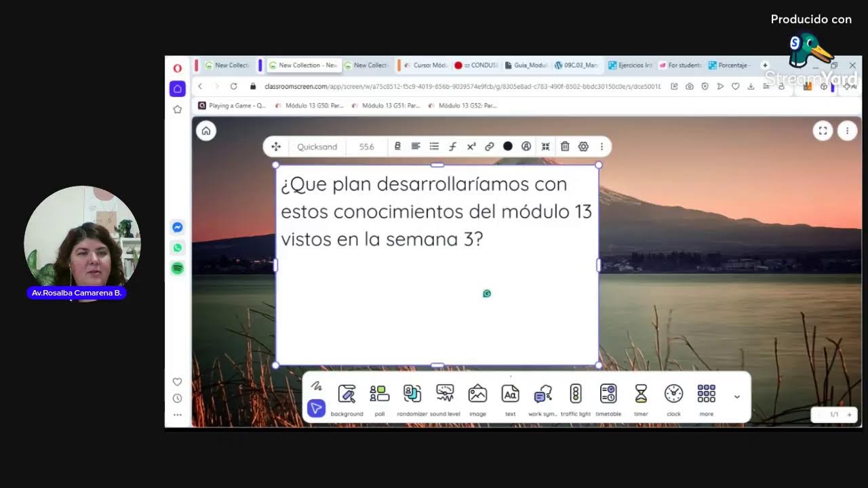
Task: Delete the text widget with trash icon
Action: pyautogui.click(x=565, y=146)
